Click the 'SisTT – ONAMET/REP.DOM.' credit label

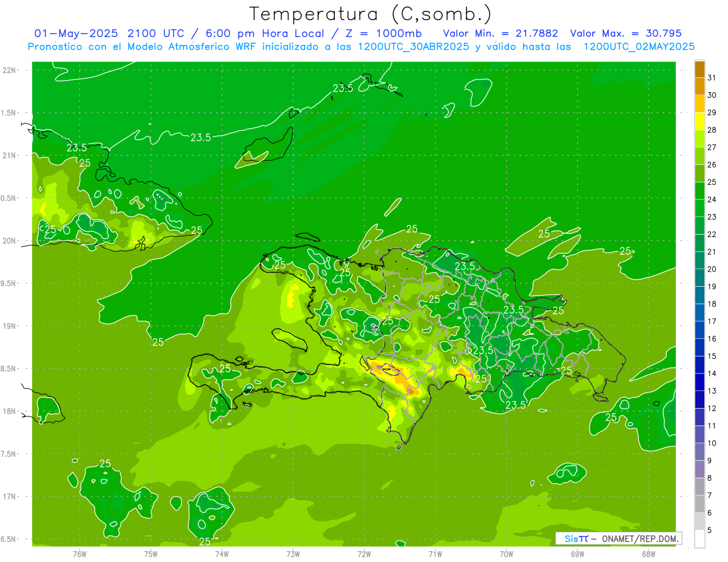[x=619, y=538]
